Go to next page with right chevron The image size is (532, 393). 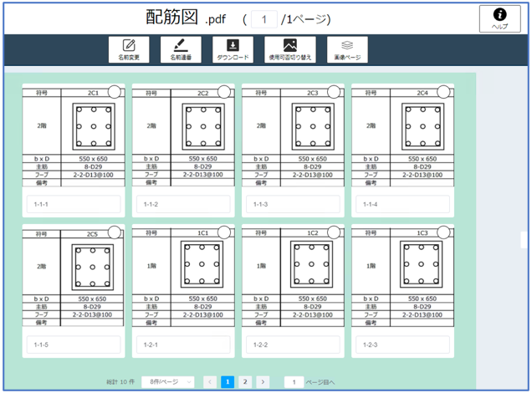point(263,381)
